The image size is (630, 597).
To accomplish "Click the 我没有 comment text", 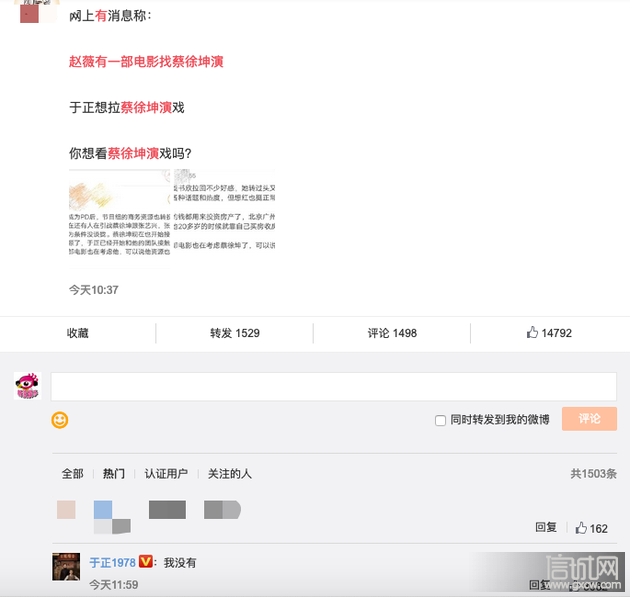I will click(x=180, y=562).
